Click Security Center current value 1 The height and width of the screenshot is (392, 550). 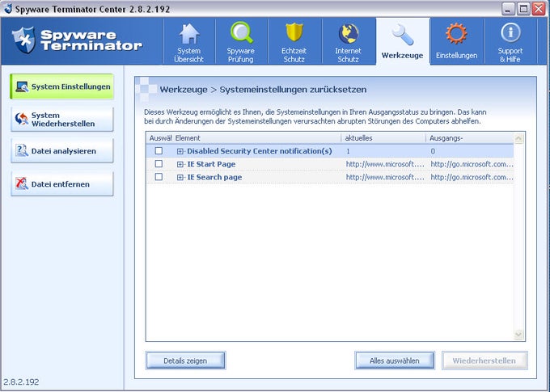pyautogui.click(x=348, y=151)
